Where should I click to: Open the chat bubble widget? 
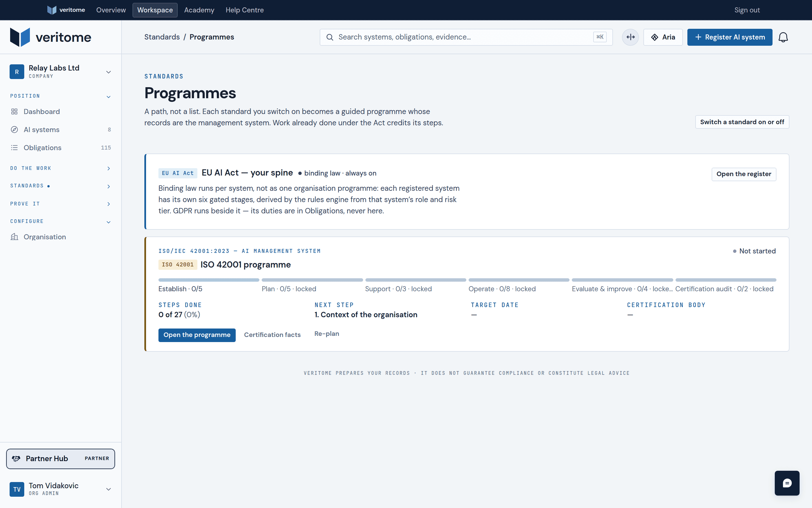point(787,483)
